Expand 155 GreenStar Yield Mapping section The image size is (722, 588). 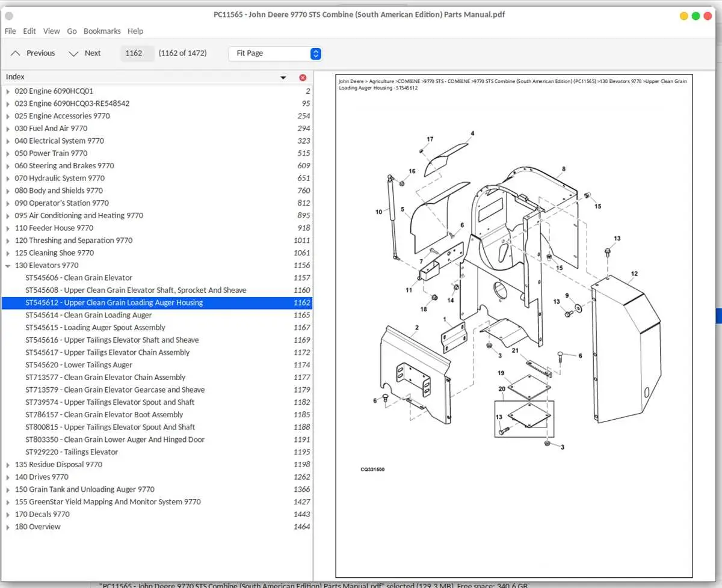click(8, 502)
